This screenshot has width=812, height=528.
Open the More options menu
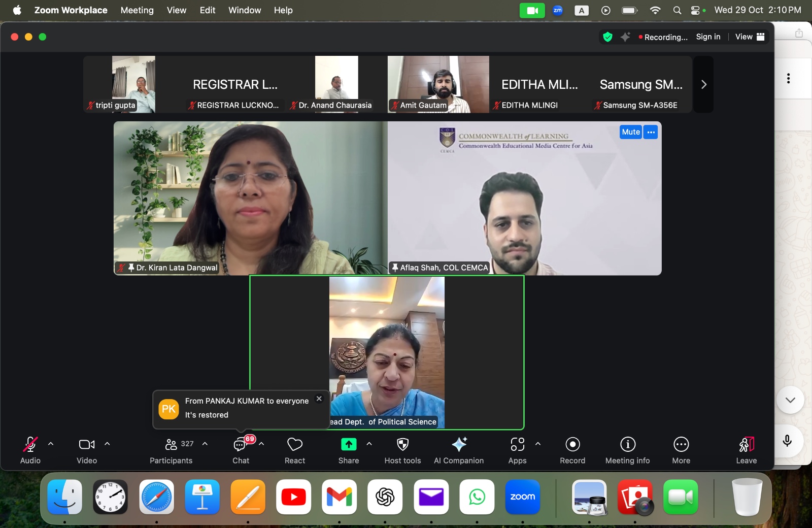click(681, 450)
